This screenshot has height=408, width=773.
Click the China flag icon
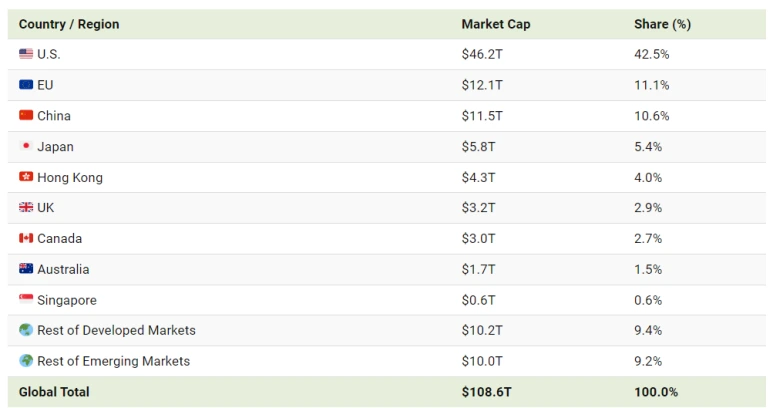point(26,116)
